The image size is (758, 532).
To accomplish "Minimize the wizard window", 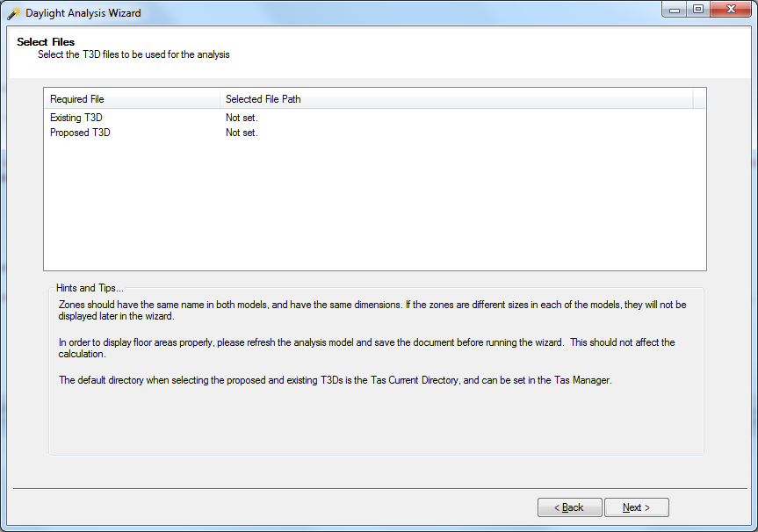I will (675, 10).
